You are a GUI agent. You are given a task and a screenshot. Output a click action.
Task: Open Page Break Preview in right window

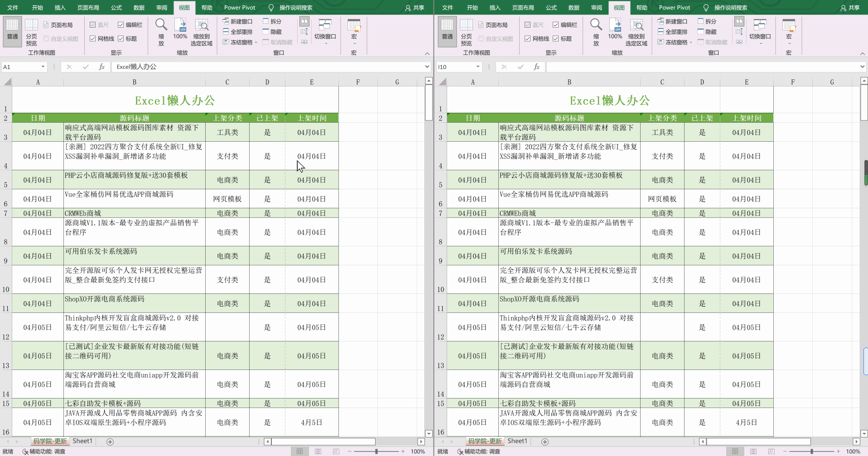tap(466, 25)
